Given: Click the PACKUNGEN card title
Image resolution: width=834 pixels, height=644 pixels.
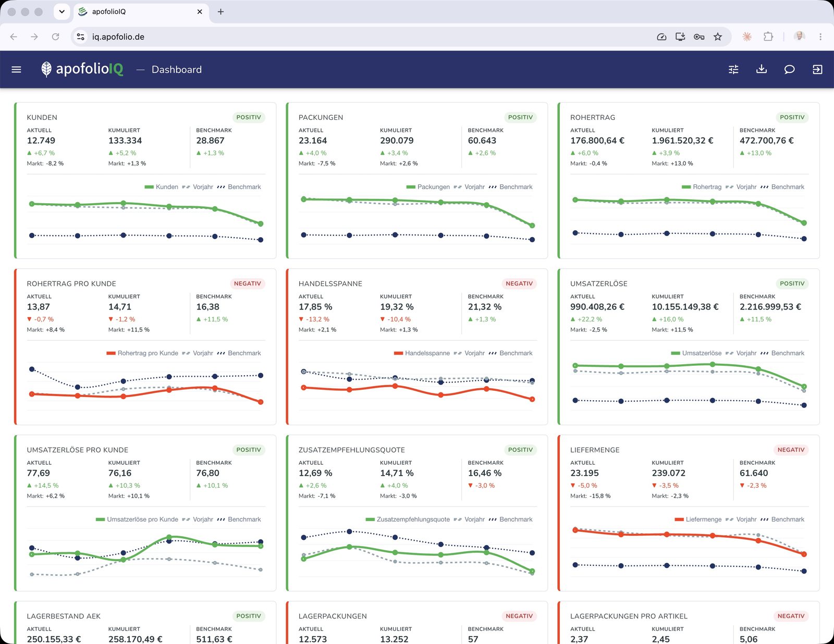Looking at the screenshot, I should point(321,117).
